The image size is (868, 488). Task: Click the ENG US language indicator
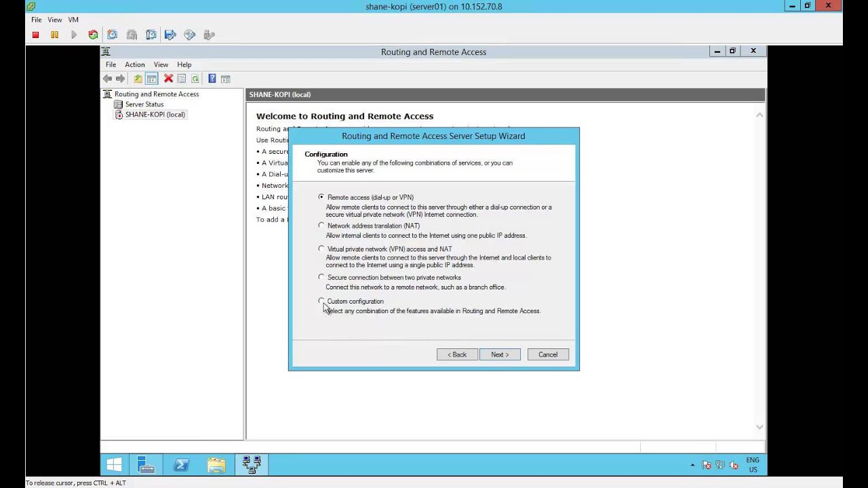pyautogui.click(x=753, y=465)
